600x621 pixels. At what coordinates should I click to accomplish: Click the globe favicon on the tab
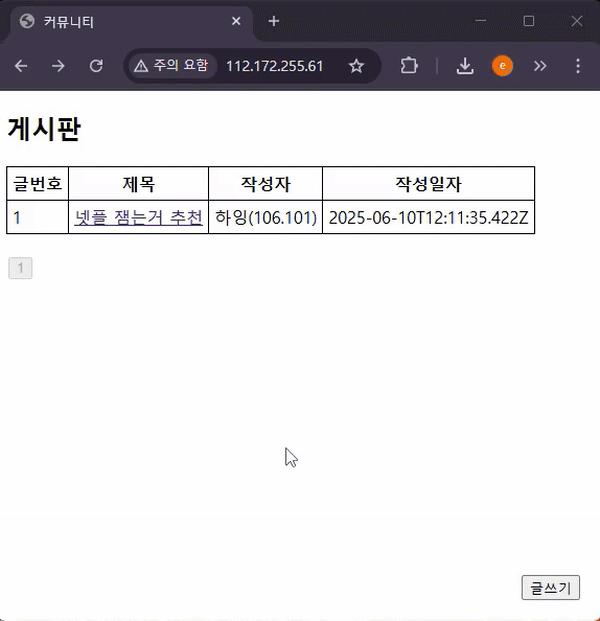click(x=27, y=21)
